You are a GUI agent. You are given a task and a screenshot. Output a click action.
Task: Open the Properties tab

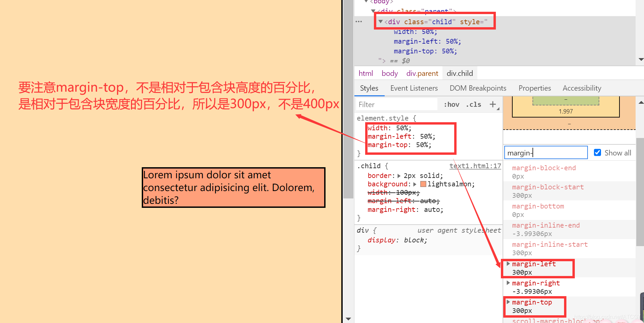(534, 88)
